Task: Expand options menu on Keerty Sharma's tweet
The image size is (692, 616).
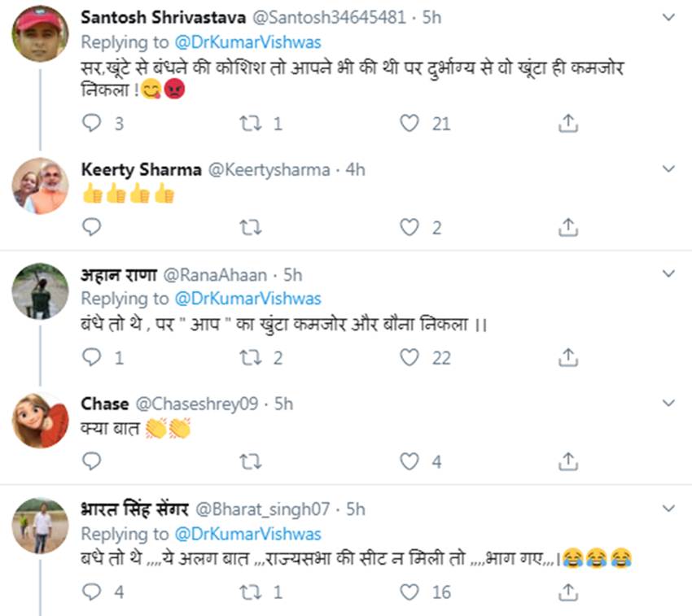Action: [668, 169]
